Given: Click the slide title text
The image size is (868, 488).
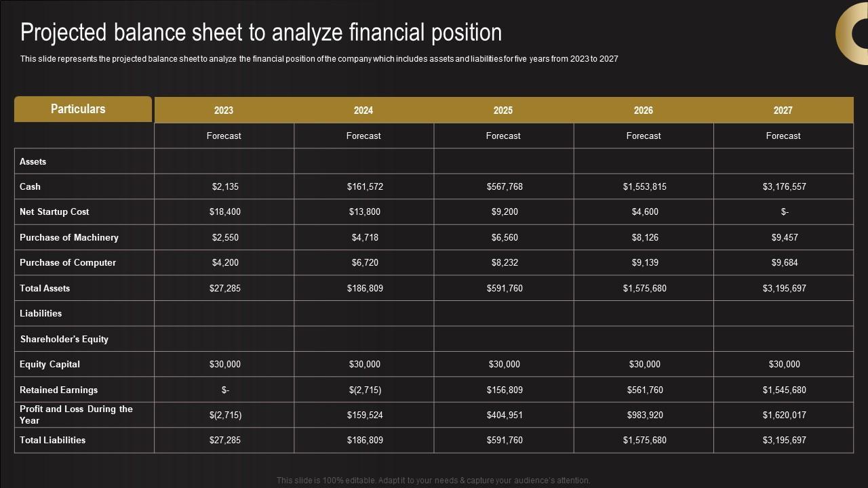Looking at the screenshot, I should pos(261,33).
